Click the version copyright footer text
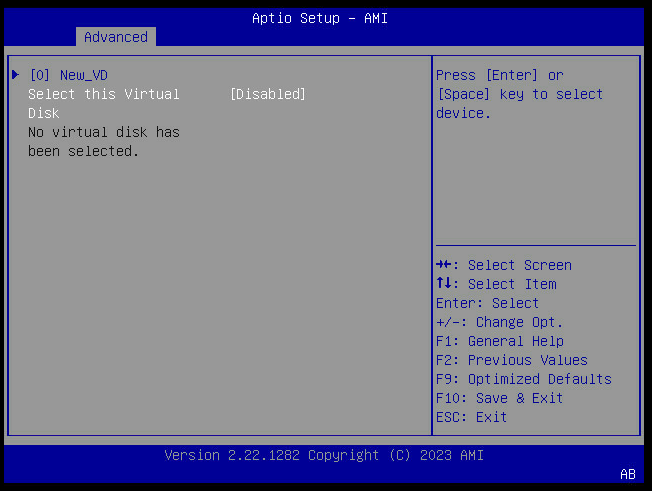This screenshot has height=491, width=652. tap(324, 455)
